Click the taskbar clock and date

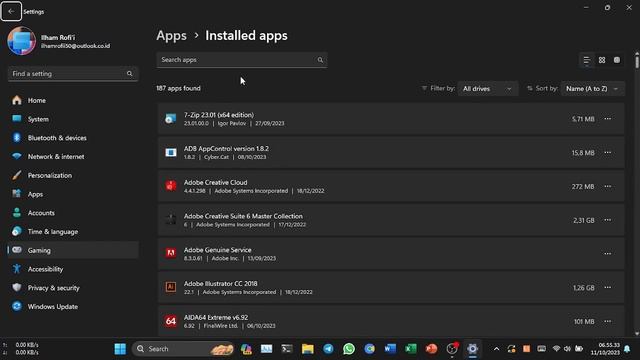(x=605, y=349)
